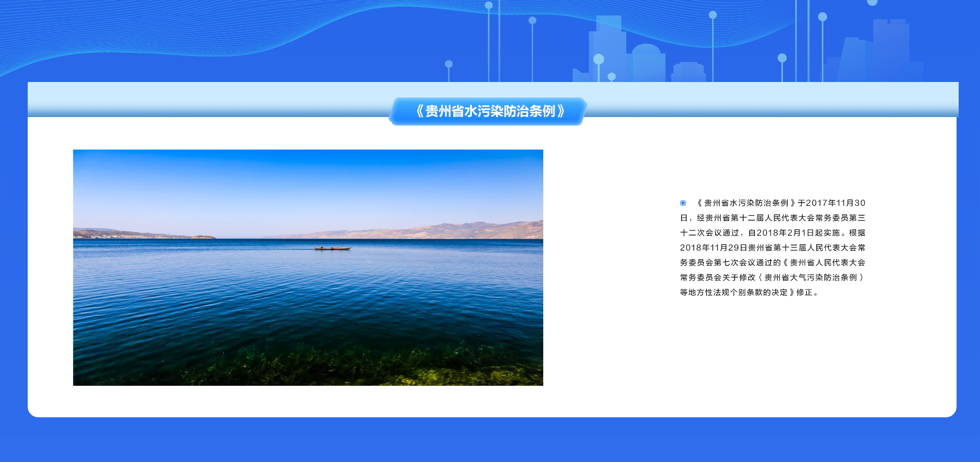
Task: Open the lake photo with the boat
Action: (x=308, y=267)
